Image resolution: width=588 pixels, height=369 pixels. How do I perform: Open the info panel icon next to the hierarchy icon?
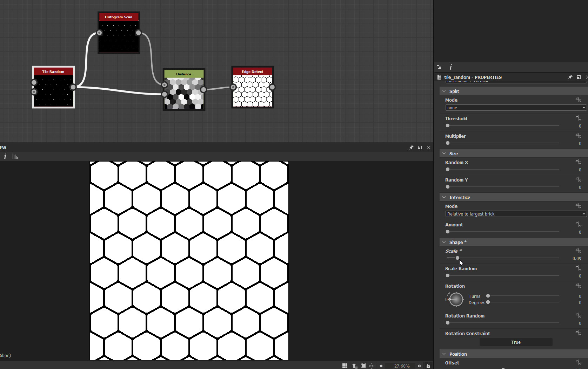click(450, 67)
